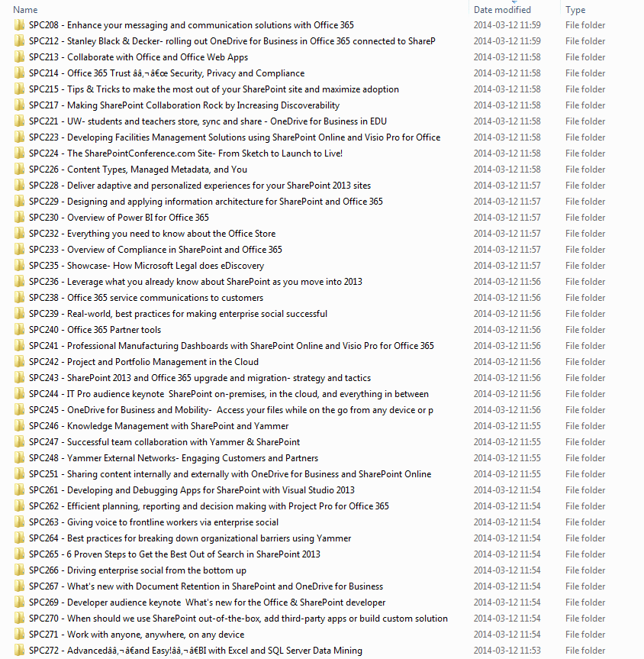
Task: Select folder SPC261 - Developing and Debugging Apps
Action: [192, 490]
